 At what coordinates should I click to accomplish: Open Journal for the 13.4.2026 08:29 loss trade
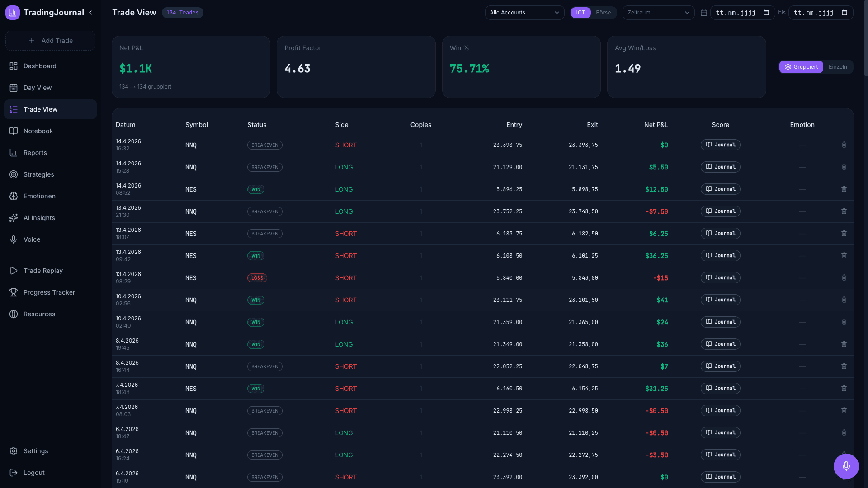tap(720, 278)
